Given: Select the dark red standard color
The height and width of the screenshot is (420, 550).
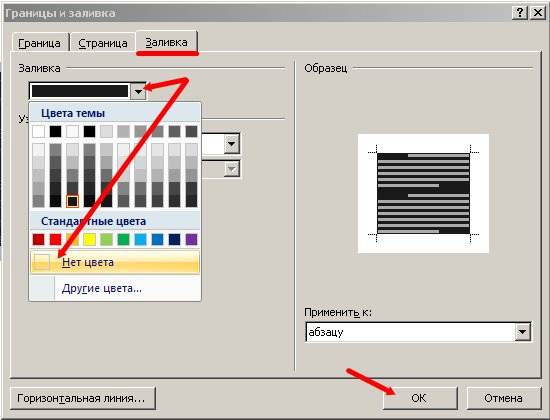Looking at the screenshot, I should 39,240.
